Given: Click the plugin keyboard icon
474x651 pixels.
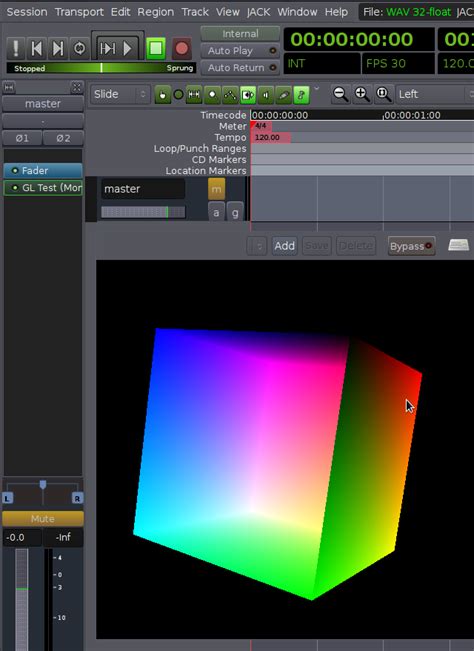Looking at the screenshot, I should (x=459, y=245).
